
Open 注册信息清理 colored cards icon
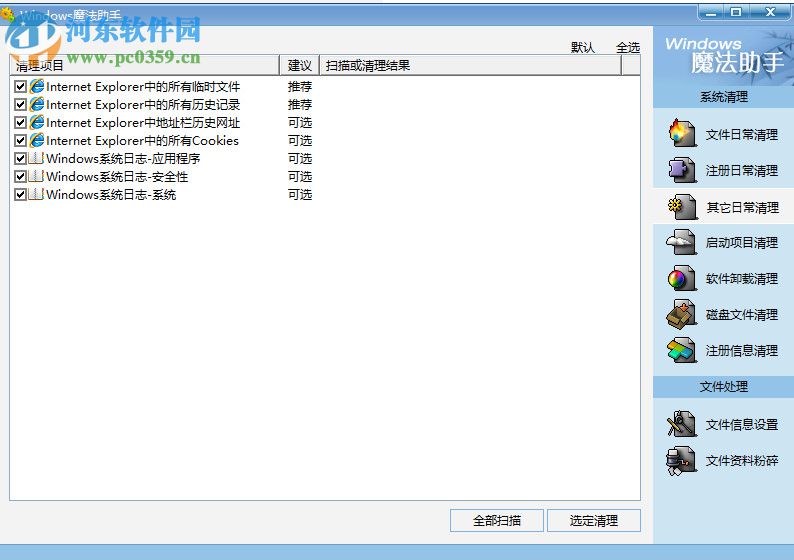tap(682, 350)
